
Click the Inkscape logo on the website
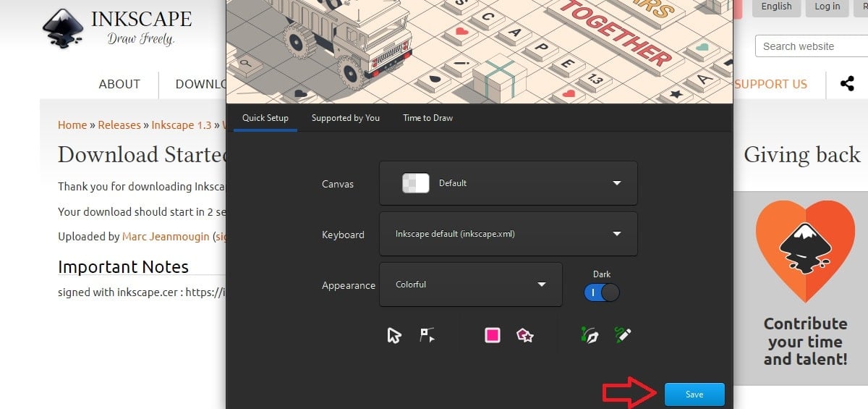[116, 28]
